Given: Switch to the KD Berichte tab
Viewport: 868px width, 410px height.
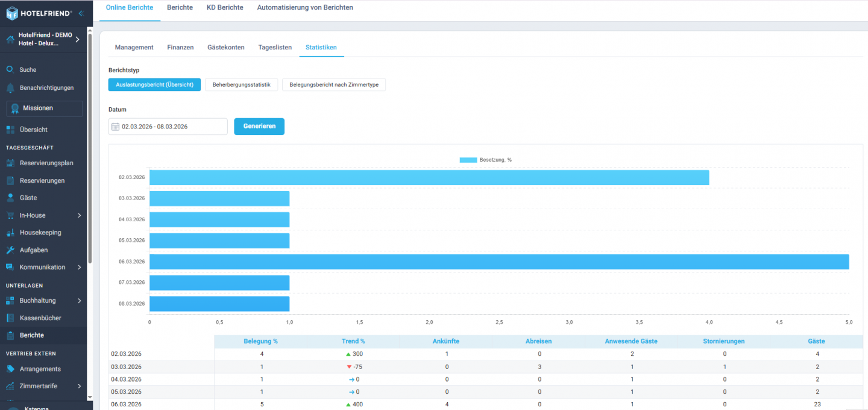Looking at the screenshot, I should pos(225,8).
